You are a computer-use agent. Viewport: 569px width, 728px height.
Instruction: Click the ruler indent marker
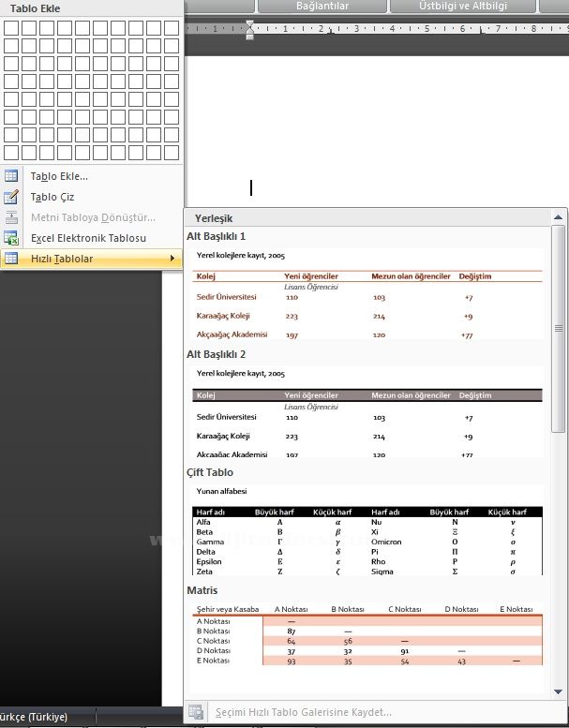[250, 29]
